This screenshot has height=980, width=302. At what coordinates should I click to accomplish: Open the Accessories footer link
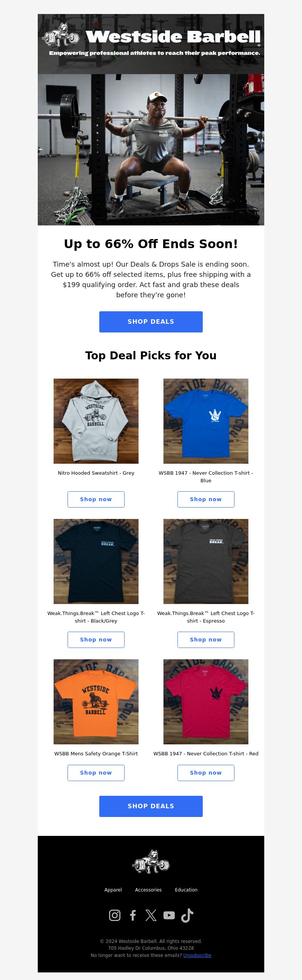pos(148,890)
